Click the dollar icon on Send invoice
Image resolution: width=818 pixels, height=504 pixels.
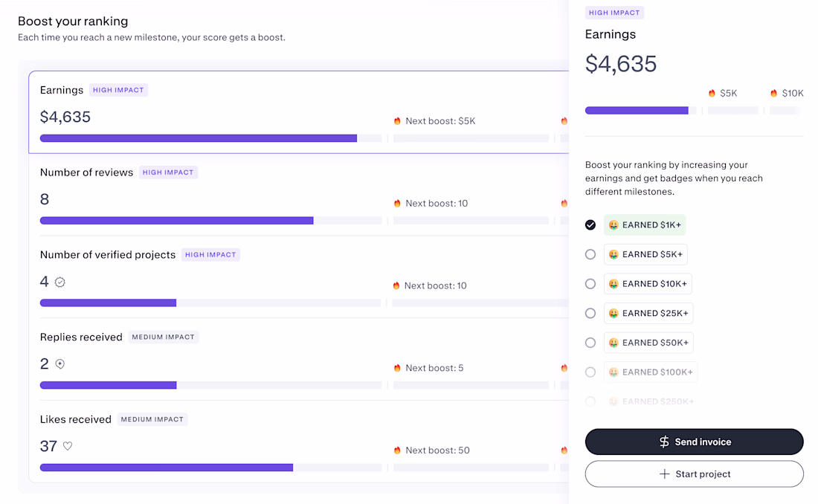pos(664,442)
